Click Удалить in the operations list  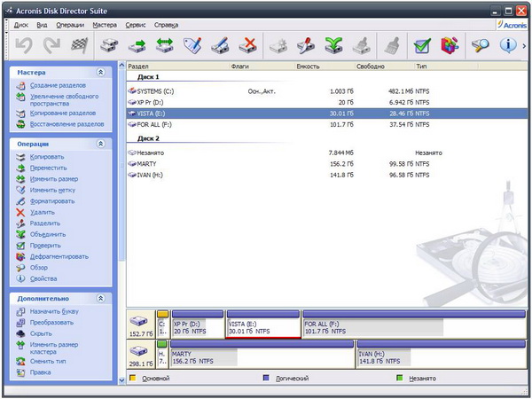click(42, 213)
